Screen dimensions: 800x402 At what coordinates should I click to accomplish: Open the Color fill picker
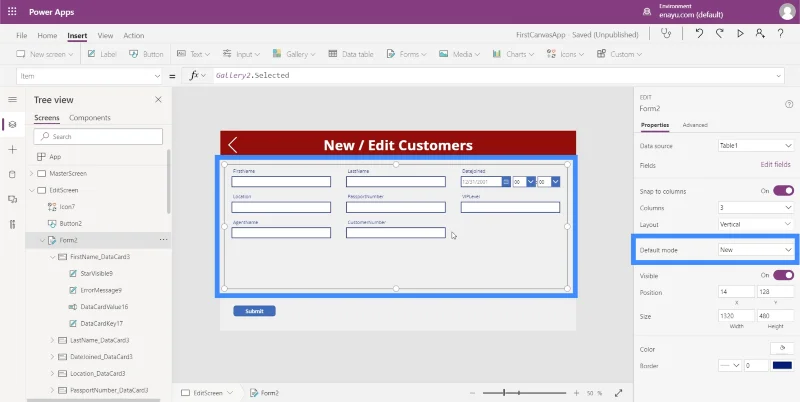(x=782, y=348)
